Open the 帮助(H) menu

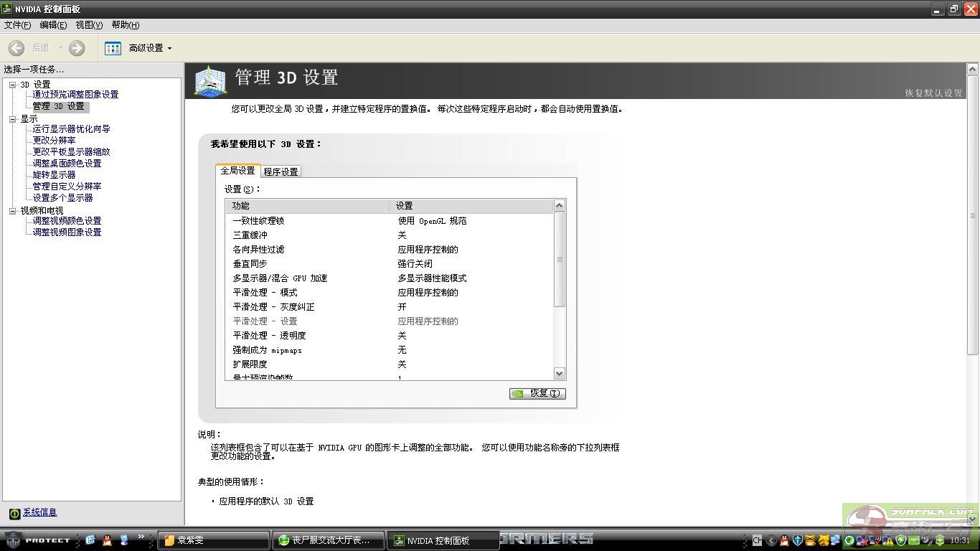click(x=125, y=25)
